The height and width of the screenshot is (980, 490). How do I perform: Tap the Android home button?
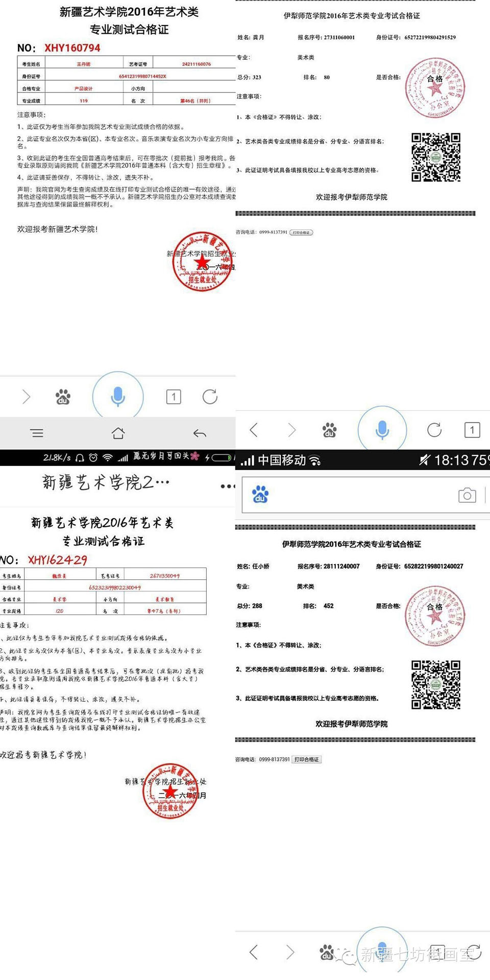pyautogui.click(x=118, y=433)
